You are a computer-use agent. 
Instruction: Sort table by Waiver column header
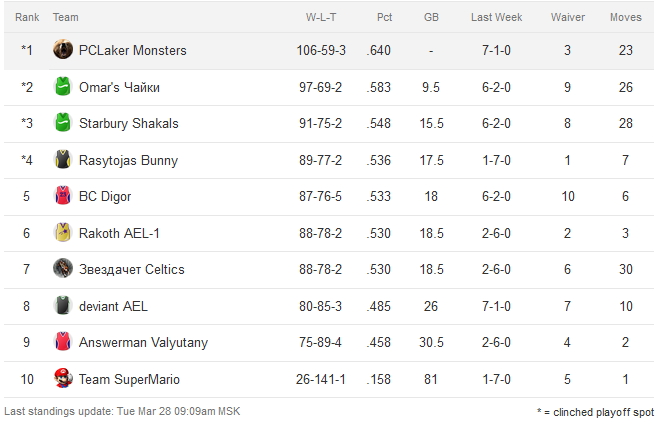[567, 17]
